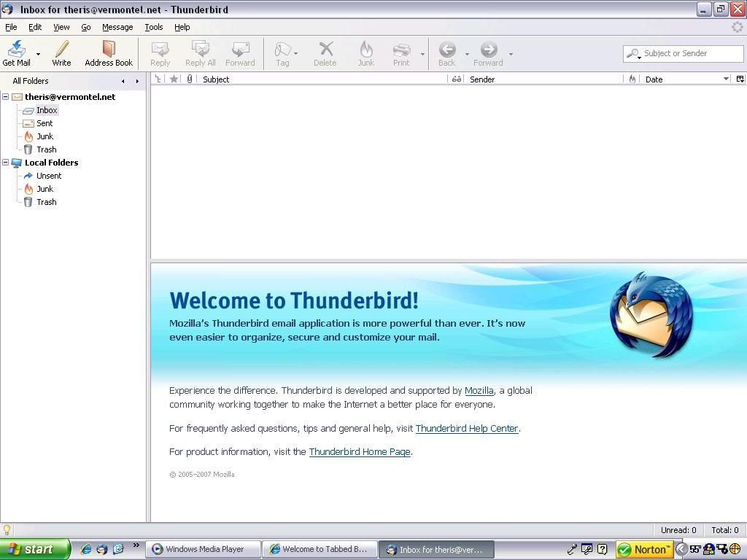Image resolution: width=747 pixels, height=560 pixels.
Task: Click the Norton tray button
Action: click(x=644, y=550)
